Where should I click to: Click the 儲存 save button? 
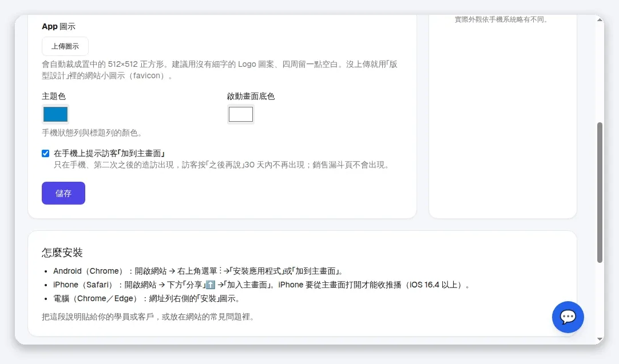click(64, 193)
